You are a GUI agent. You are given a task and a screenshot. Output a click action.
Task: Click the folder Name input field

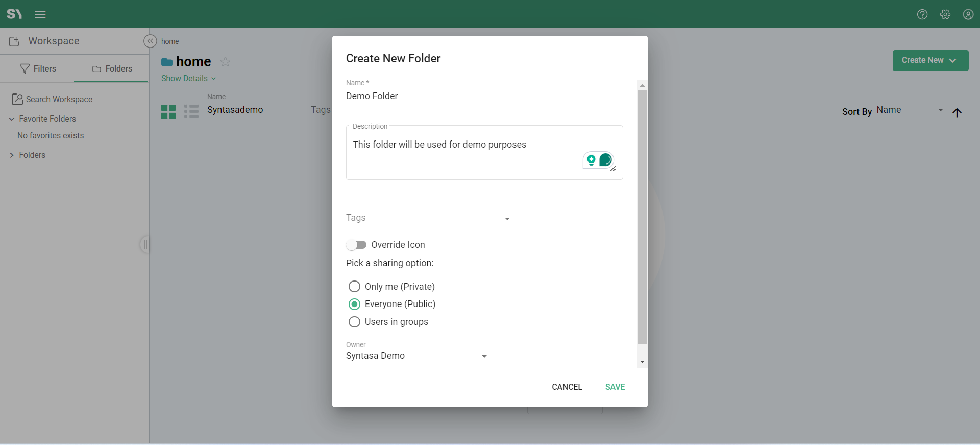click(415, 96)
